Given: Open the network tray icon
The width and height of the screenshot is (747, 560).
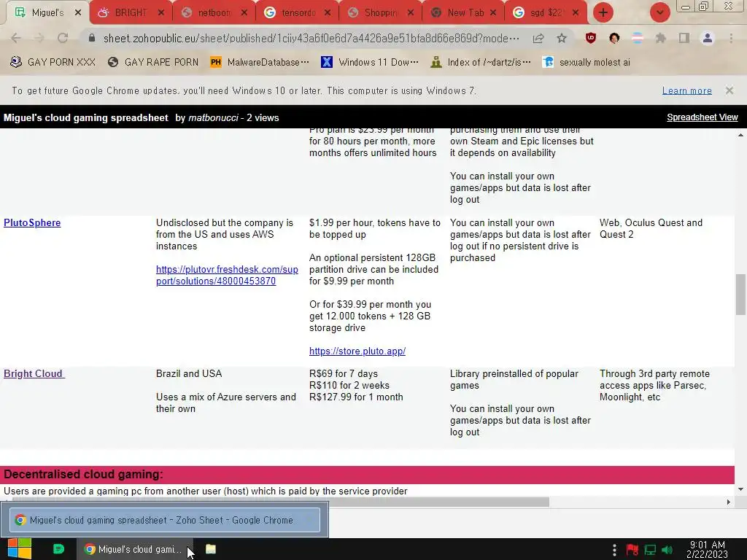Looking at the screenshot, I should coord(650,550).
